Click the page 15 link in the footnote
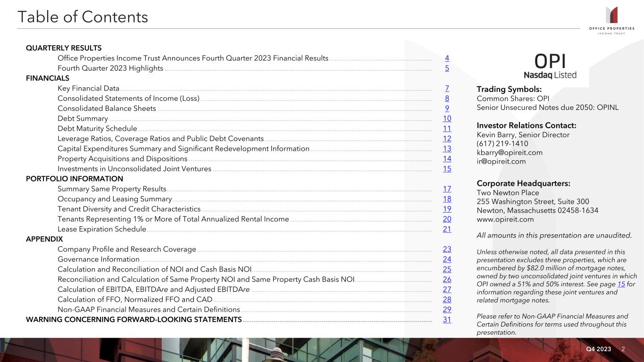 coord(621,284)
